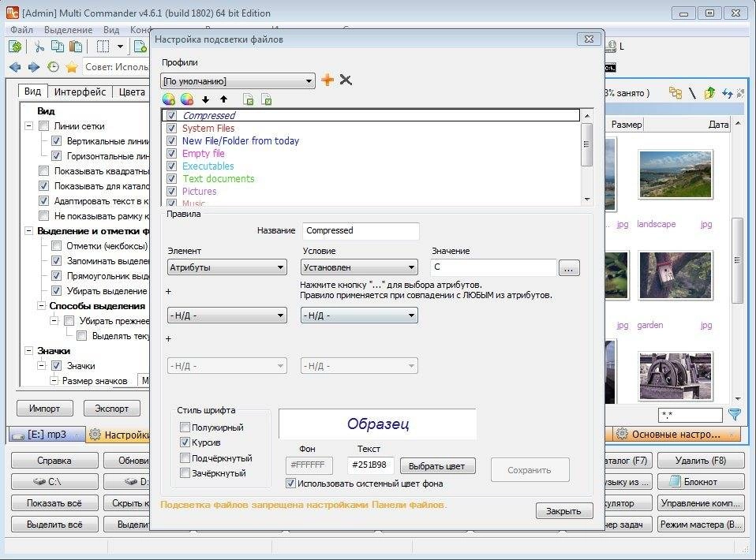Open the second-row Н/Д condition dropdown
Viewport: 756px width, 560px height.
pyautogui.click(x=359, y=315)
